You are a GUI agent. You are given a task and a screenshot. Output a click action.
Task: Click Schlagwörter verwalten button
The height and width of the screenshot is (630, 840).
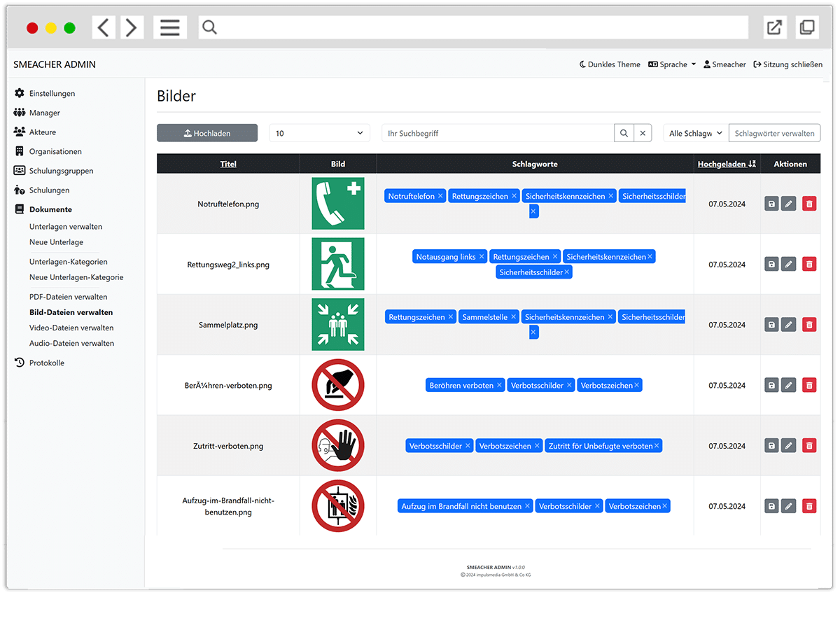(774, 133)
